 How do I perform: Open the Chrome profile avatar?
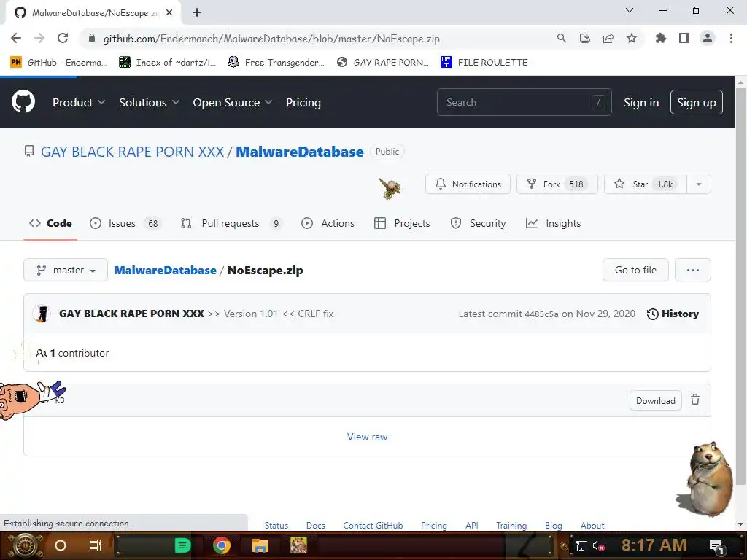[x=707, y=38]
